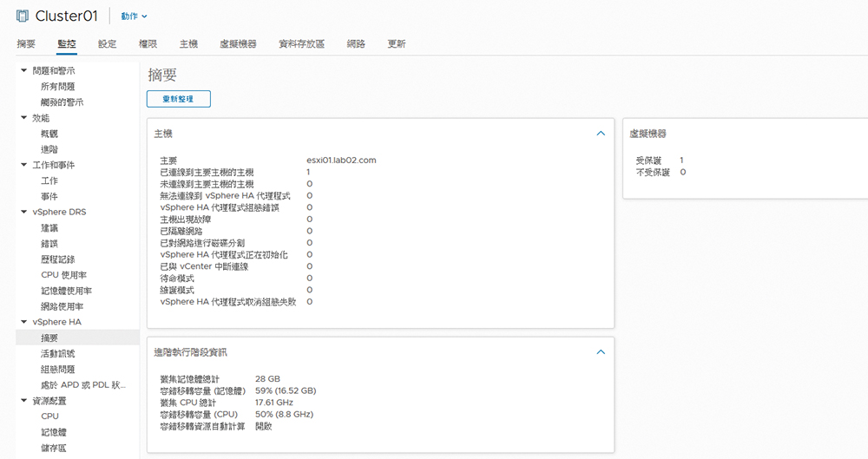Screen dimensions: 868x459
Task: Open 處於 APD 或 PDL 狀態 item
Action: point(83,384)
